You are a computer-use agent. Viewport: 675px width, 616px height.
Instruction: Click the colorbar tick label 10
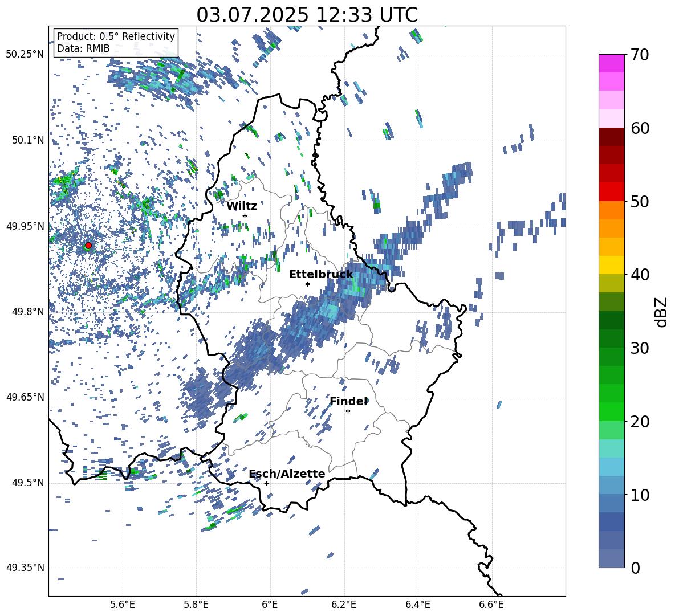[x=640, y=495]
